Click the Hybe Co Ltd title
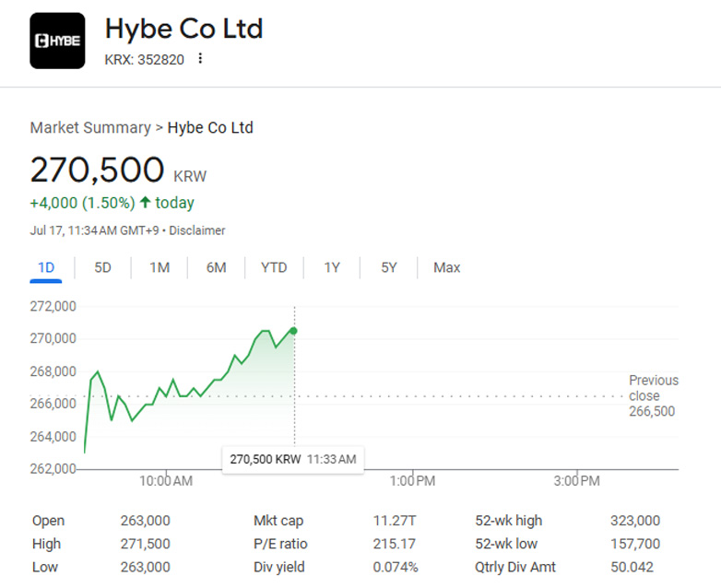The image size is (721, 588). [x=183, y=29]
